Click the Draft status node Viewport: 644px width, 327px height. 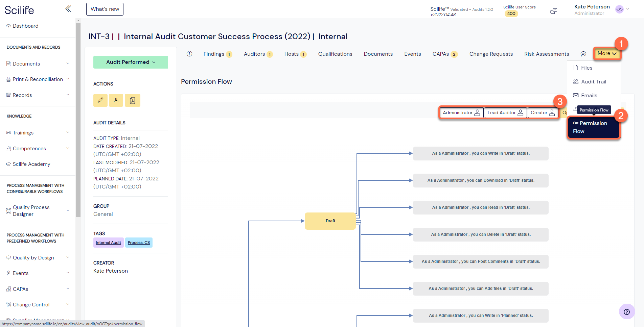[330, 221]
